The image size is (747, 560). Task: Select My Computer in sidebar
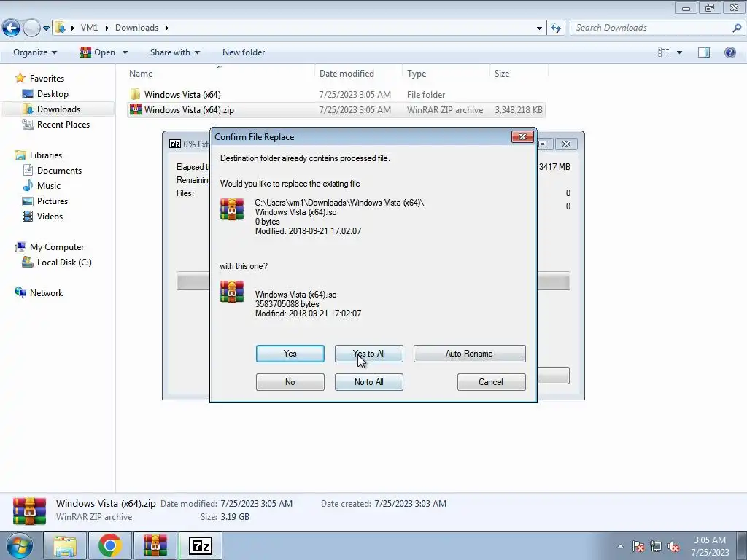coord(57,247)
